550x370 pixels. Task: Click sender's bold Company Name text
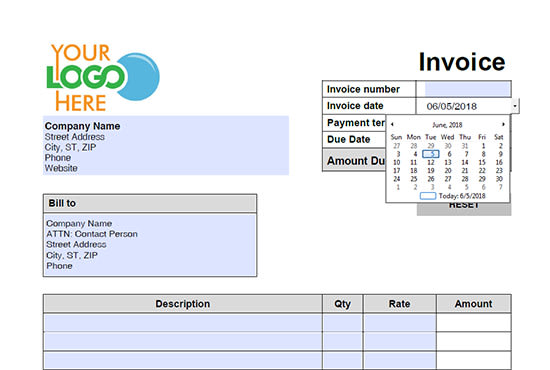pos(82,126)
